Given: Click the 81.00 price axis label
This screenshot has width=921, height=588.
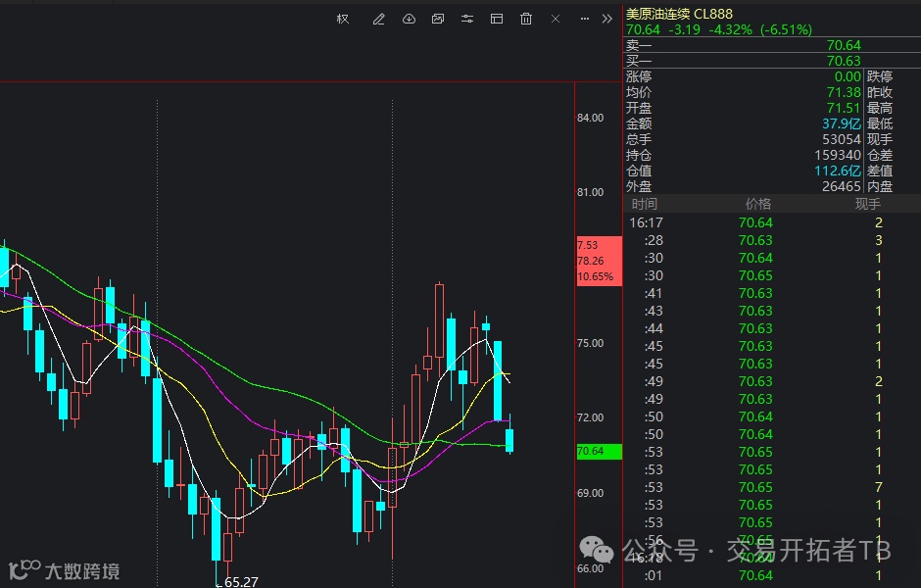Looking at the screenshot, I should [590, 192].
